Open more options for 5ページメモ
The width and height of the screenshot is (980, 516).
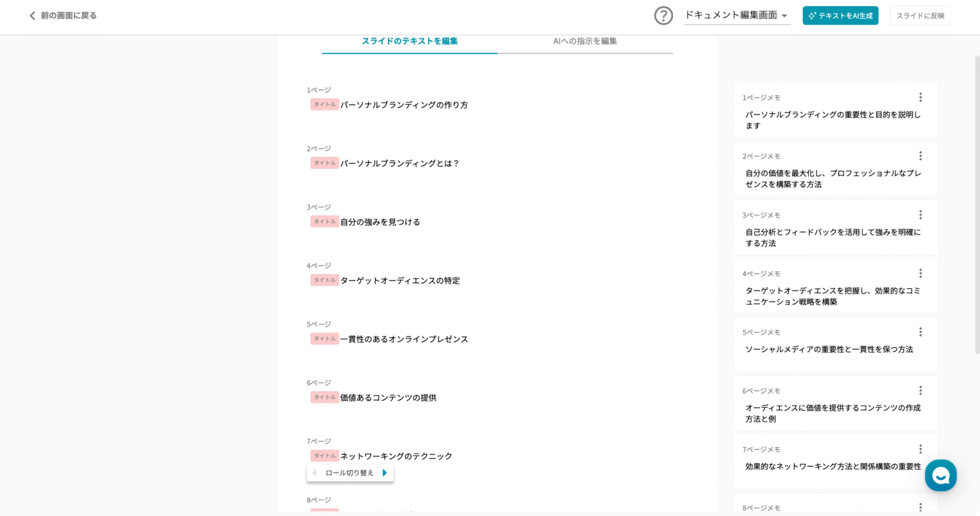pos(920,332)
